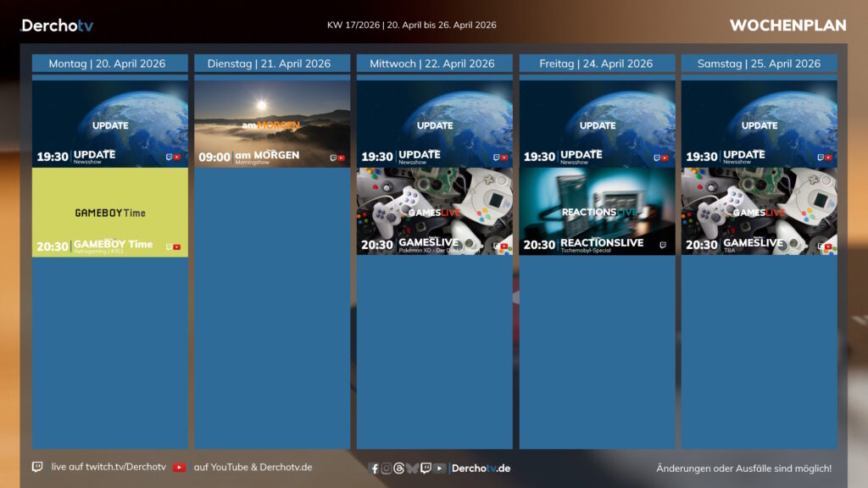Click the Twitch icon in the footer left
Viewport: 868px width, 488px height.
coord(37,467)
